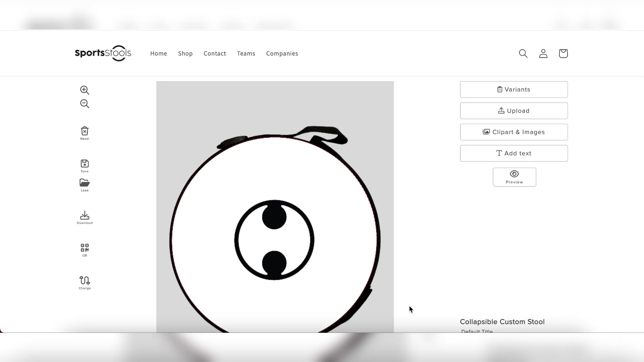This screenshot has width=644, height=362.
Task: Open the Variants options button
Action: (514, 89)
